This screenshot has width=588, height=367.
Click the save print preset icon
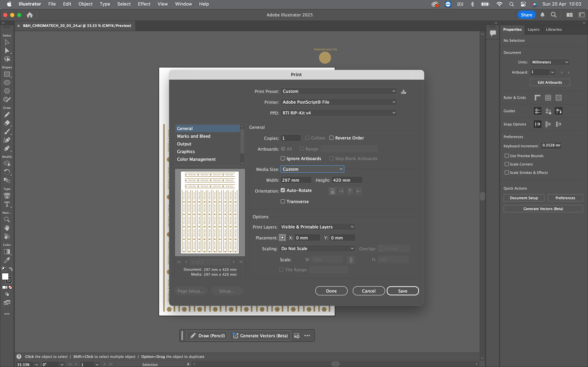[403, 92]
